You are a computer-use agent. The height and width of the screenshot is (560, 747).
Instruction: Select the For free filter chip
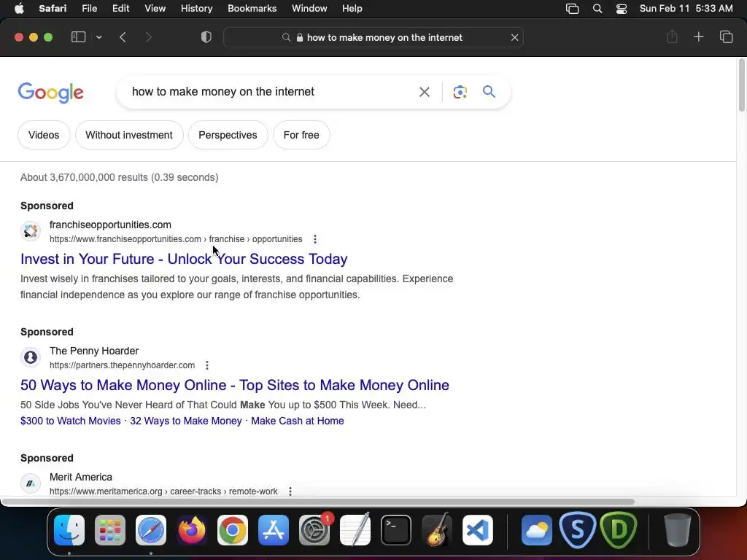tap(301, 135)
